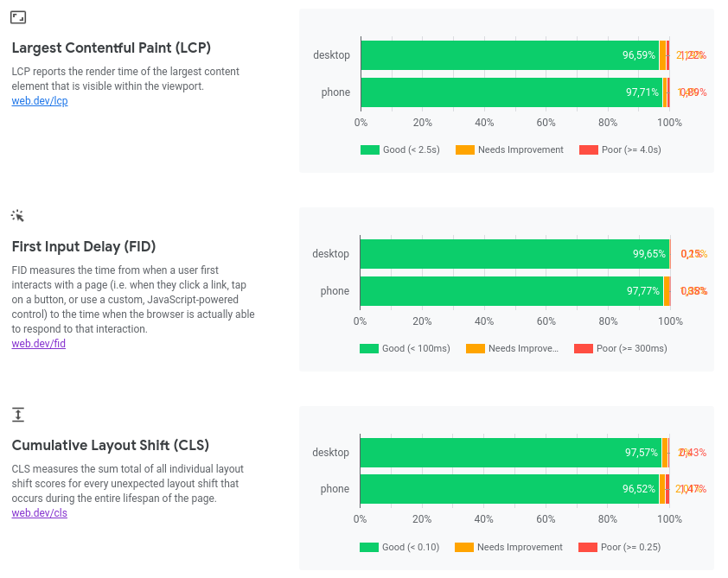Toggle LCP Needs Improvement legend item
This screenshot has width=728, height=578.
click(509, 149)
